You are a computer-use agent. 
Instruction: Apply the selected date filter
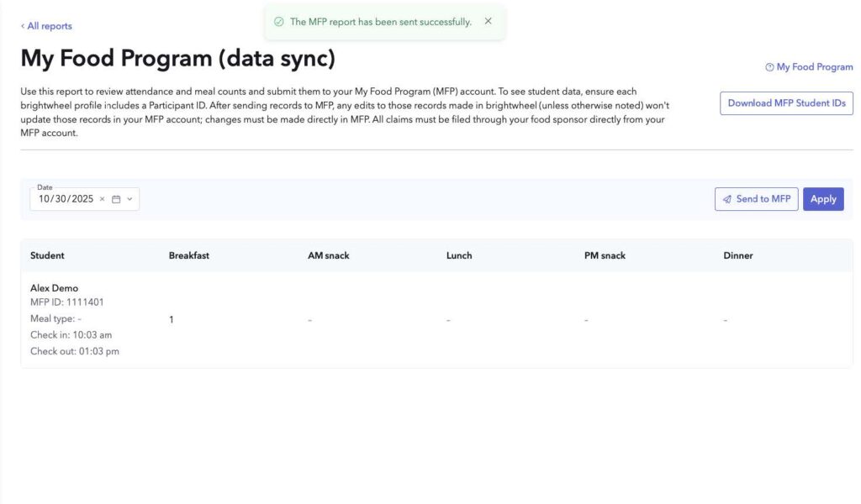coord(823,199)
